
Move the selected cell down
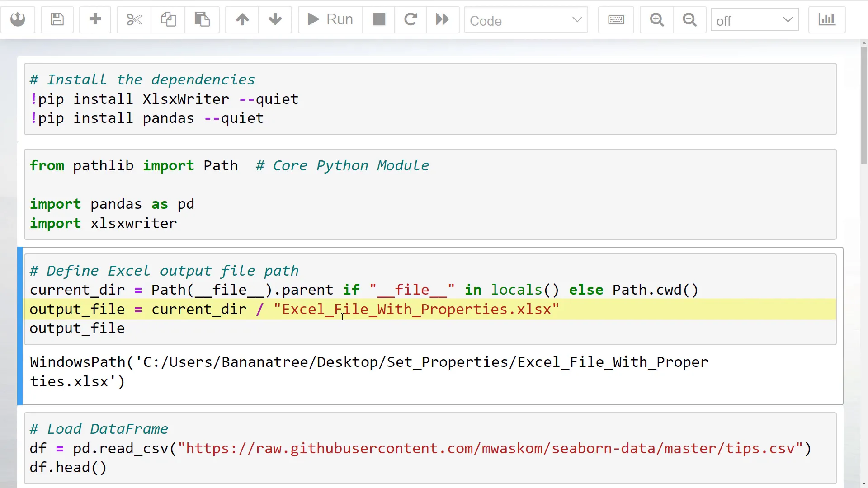click(275, 19)
